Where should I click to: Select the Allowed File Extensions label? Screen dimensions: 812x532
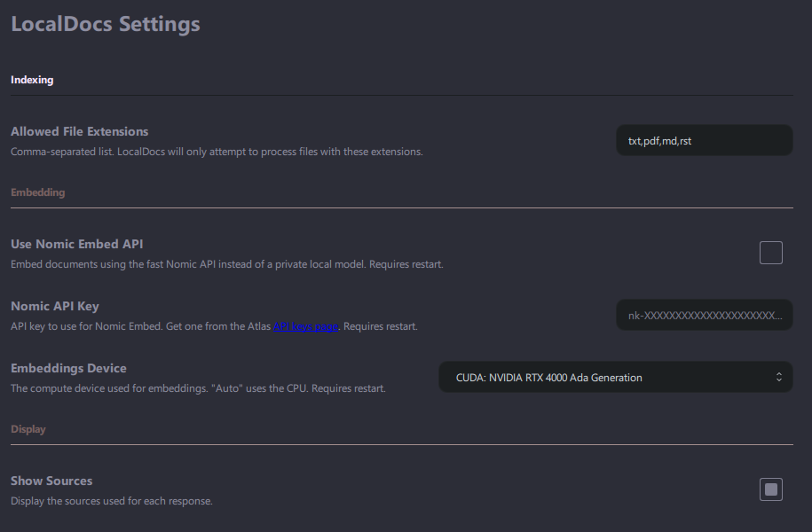[79, 131]
